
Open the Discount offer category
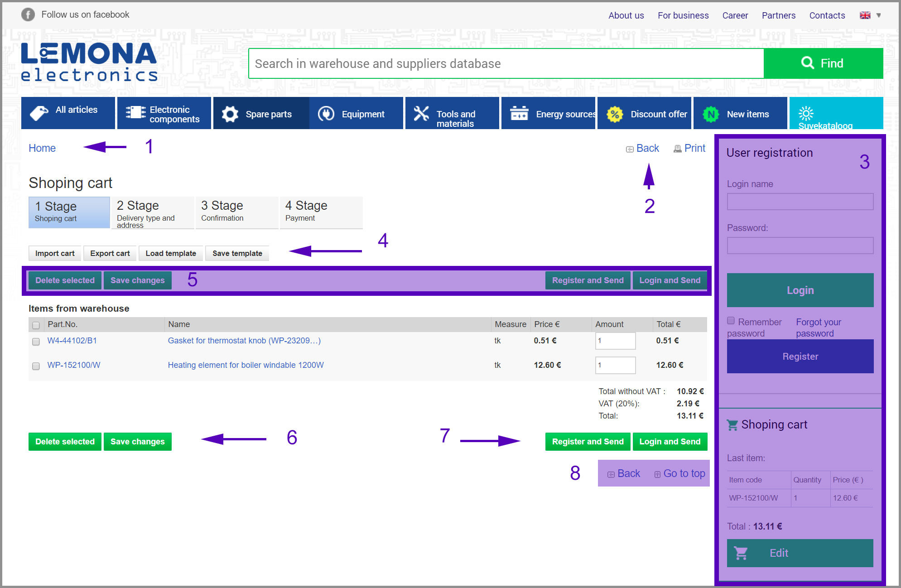click(x=644, y=113)
